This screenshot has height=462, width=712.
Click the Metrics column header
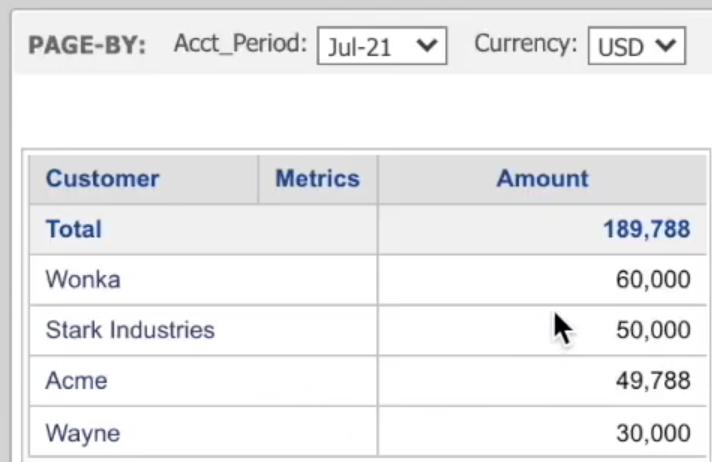click(x=318, y=179)
